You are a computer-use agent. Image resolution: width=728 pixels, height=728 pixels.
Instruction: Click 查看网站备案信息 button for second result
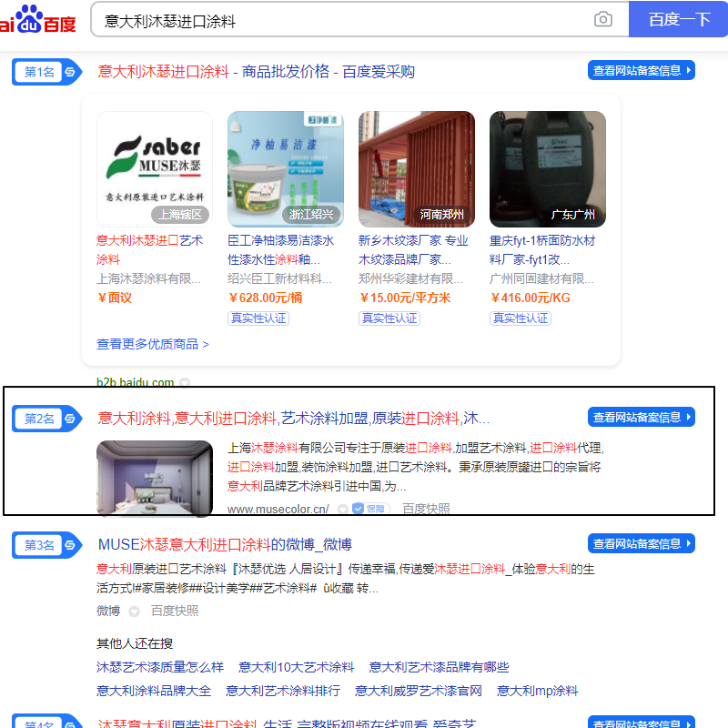click(642, 417)
